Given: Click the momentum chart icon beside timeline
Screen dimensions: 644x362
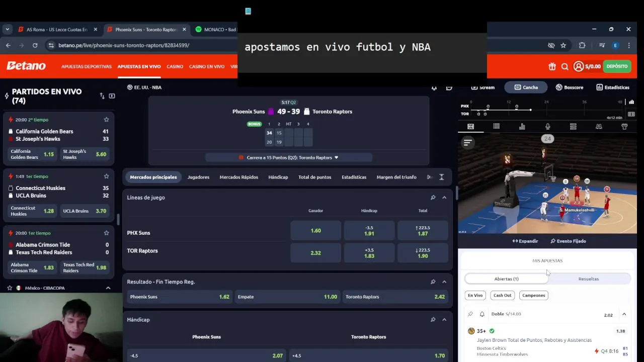Looking at the screenshot, I should tap(631, 102).
